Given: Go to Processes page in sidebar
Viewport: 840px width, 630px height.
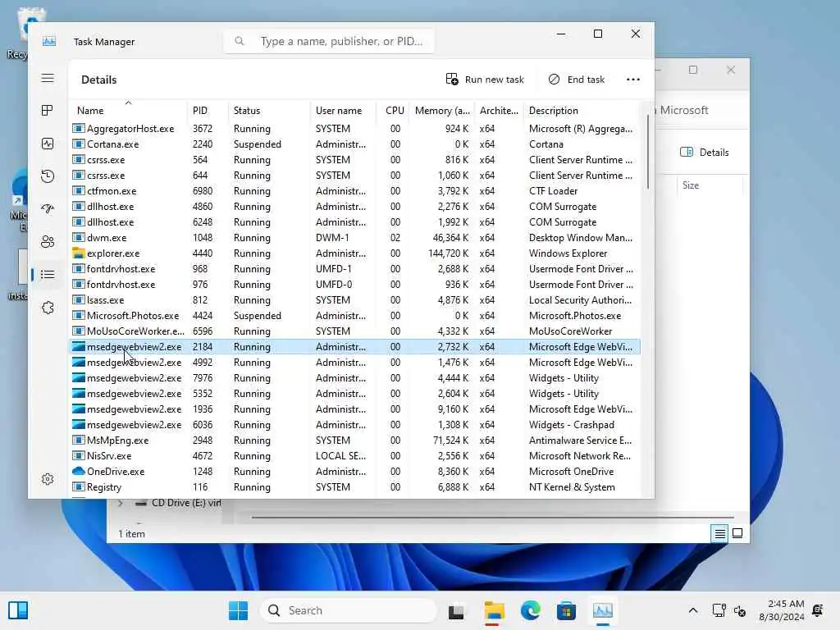Looking at the screenshot, I should point(48,111).
